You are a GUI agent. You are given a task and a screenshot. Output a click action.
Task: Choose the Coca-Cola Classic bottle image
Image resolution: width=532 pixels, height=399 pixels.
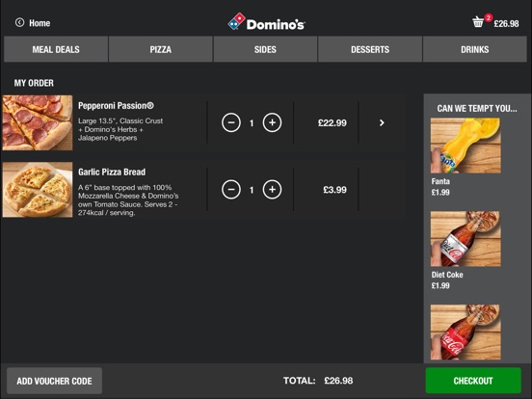465,332
